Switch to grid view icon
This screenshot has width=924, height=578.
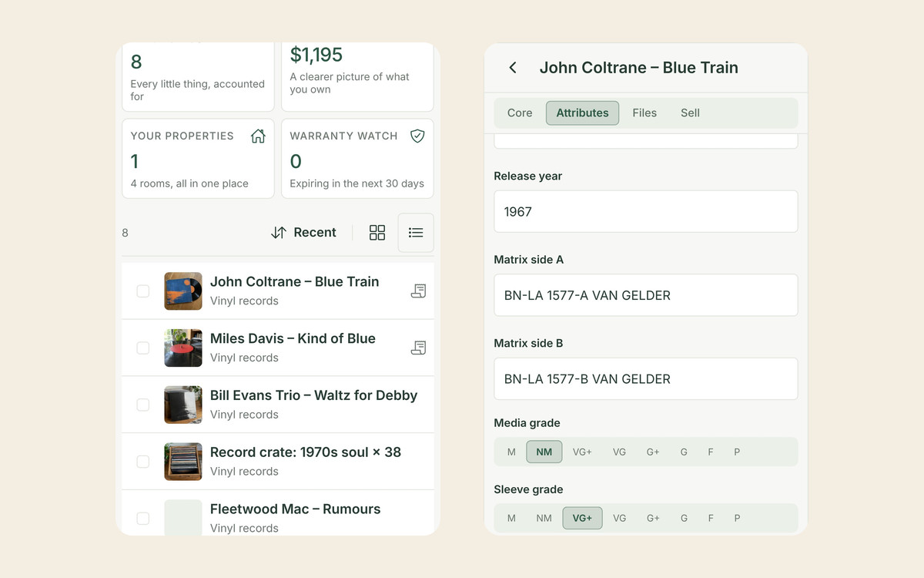377,233
